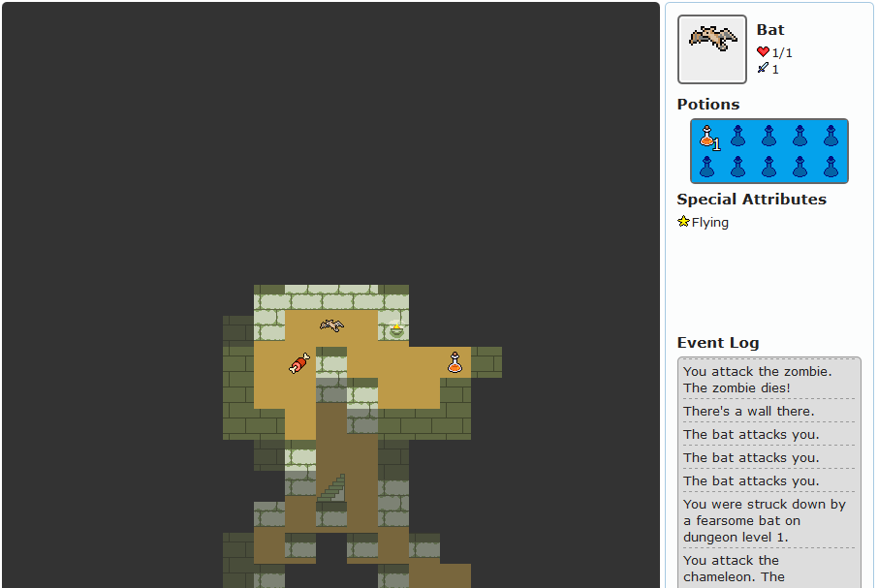Click the stone staircase tile in the corridor
This screenshot has height=588, width=878.
pos(331,486)
